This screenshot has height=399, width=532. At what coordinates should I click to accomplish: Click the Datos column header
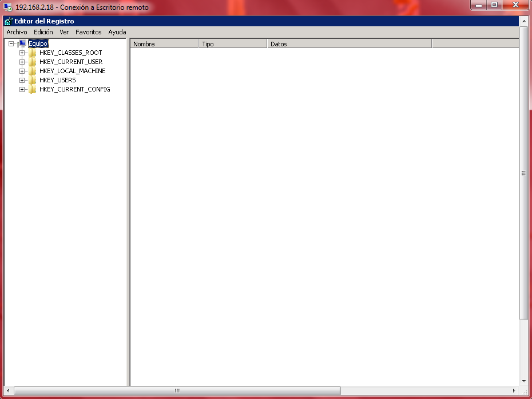click(349, 44)
